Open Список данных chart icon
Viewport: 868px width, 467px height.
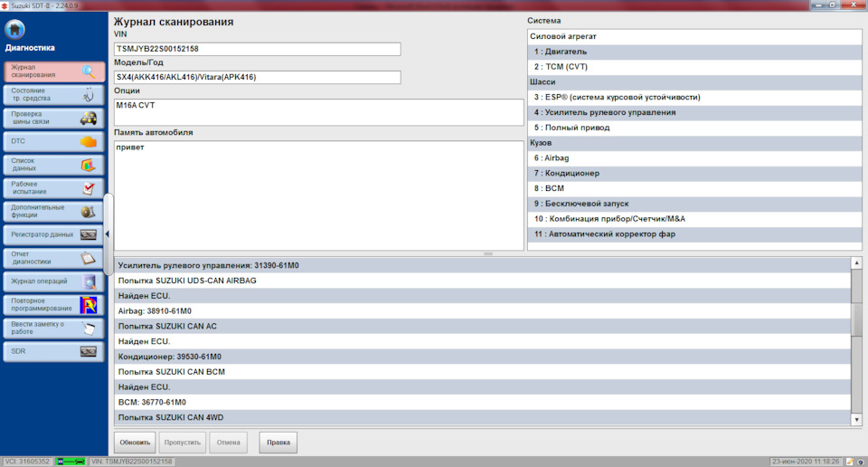click(89, 165)
